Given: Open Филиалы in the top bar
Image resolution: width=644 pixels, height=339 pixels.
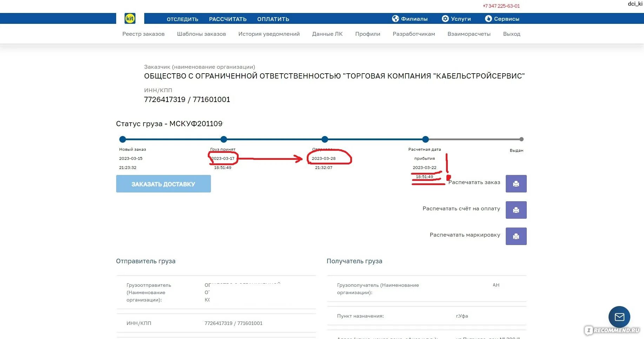Looking at the screenshot, I should coord(414,19).
